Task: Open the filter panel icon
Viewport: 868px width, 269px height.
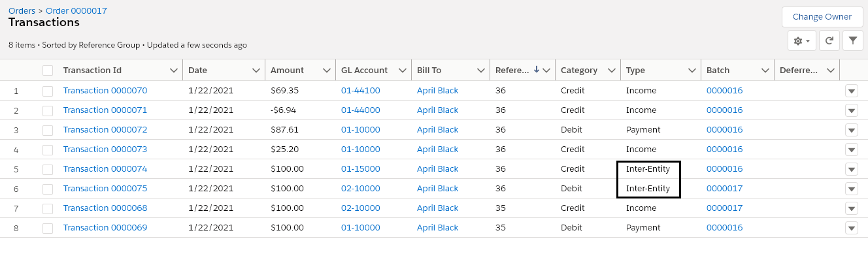Action: click(852, 40)
